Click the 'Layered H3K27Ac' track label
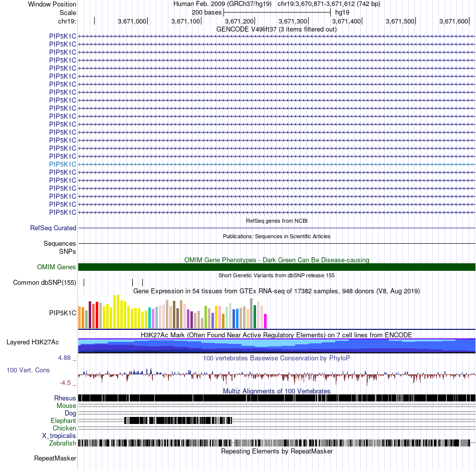476x470 pixels. click(33, 342)
